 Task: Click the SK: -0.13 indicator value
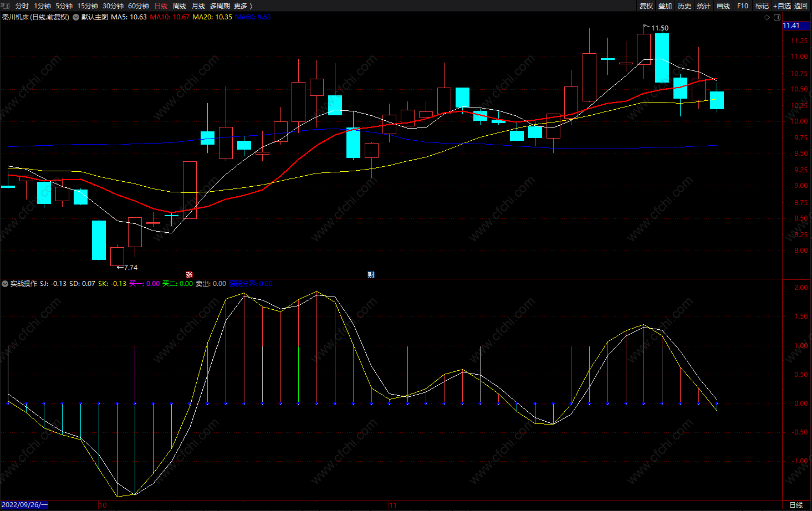(x=112, y=284)
